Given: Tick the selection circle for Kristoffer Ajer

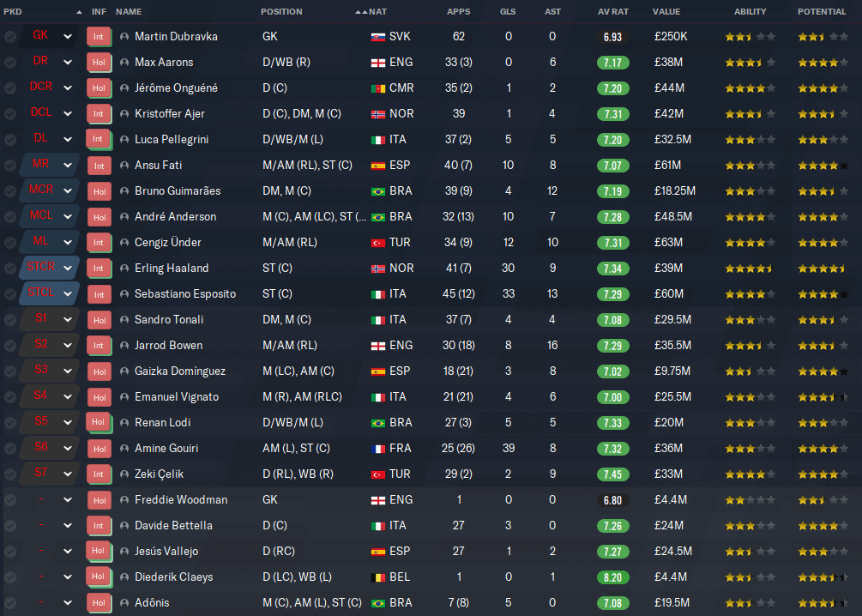Looking at the screenshot, I should (10, 114).
